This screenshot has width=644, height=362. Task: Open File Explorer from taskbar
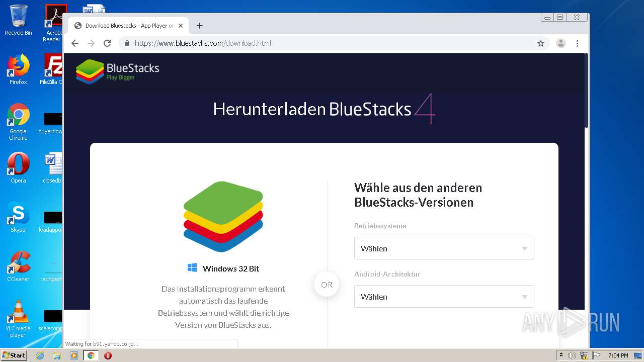(x=57, y=355)
